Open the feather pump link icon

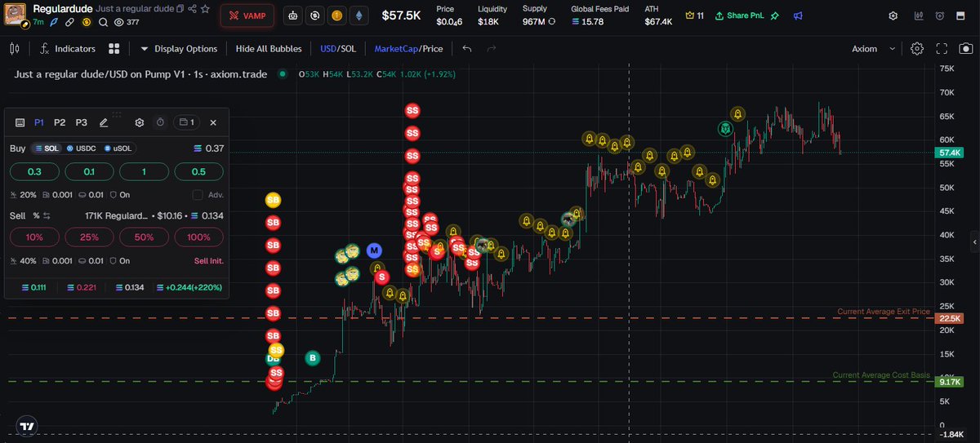pos(53,22)
